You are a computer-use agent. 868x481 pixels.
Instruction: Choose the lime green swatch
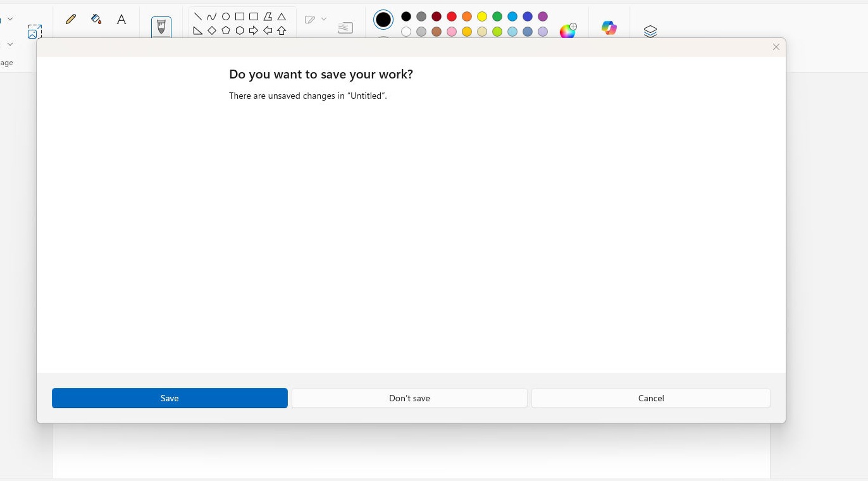[x=497, y=32]
